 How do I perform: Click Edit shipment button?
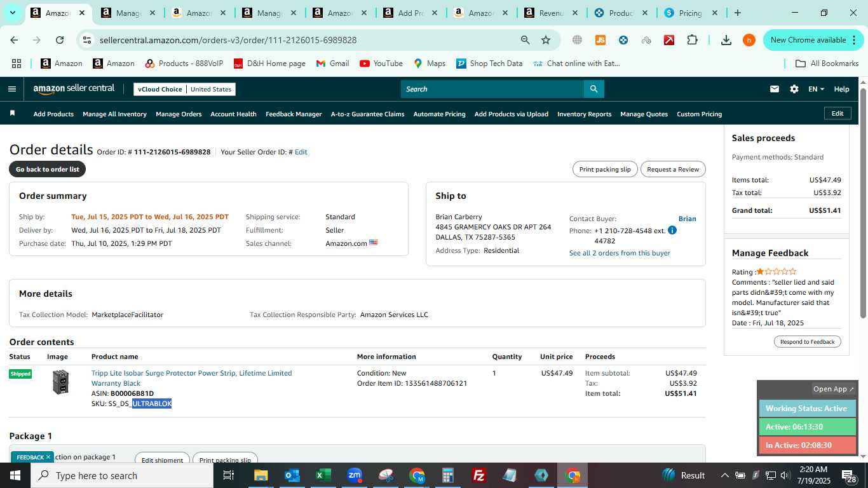pyautogui.click(x=161, y=459)
